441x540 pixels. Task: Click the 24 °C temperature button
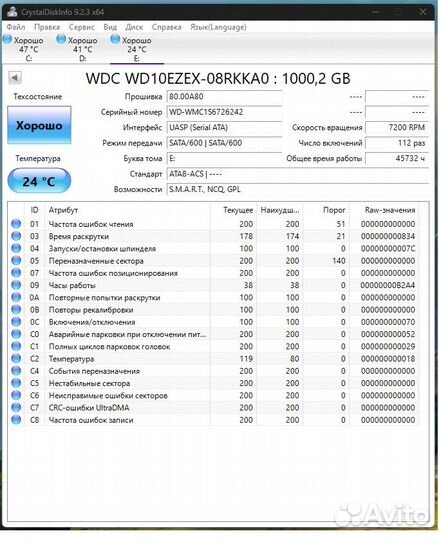(x=39, y=181)
